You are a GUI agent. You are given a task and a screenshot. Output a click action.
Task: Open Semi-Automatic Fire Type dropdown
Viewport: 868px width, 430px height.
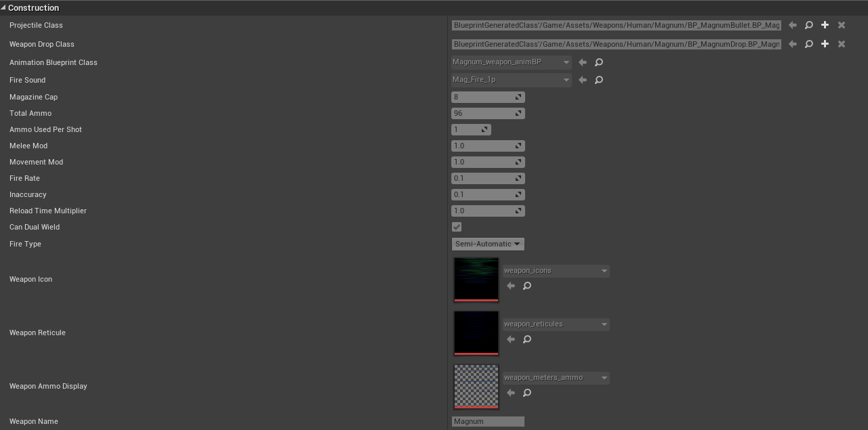tap(488, 244)
